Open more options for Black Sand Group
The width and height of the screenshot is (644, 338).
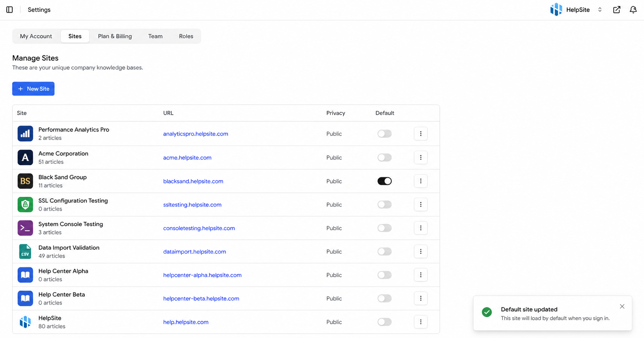click(421, 181)
